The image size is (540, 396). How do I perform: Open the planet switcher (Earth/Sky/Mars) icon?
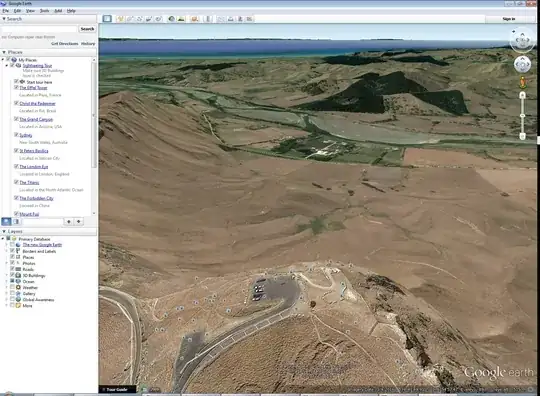click(195, 19)
